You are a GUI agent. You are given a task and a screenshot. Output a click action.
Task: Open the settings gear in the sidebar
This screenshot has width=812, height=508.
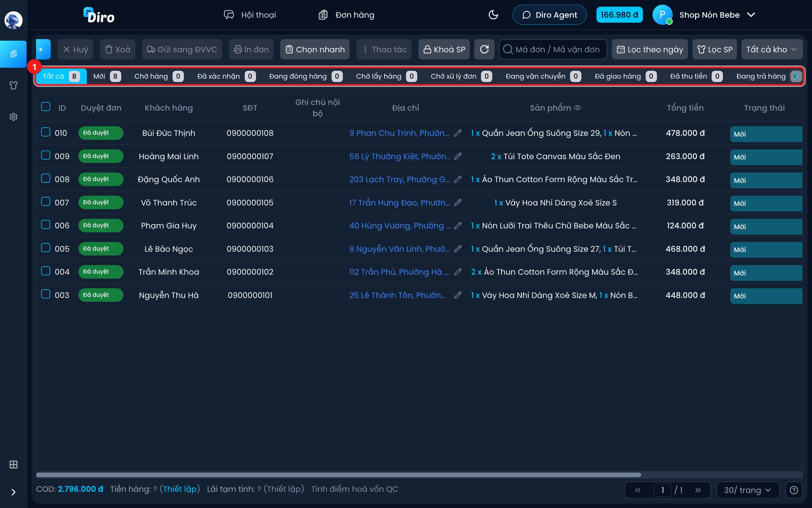pyautogui.click(x=14, y=117)
